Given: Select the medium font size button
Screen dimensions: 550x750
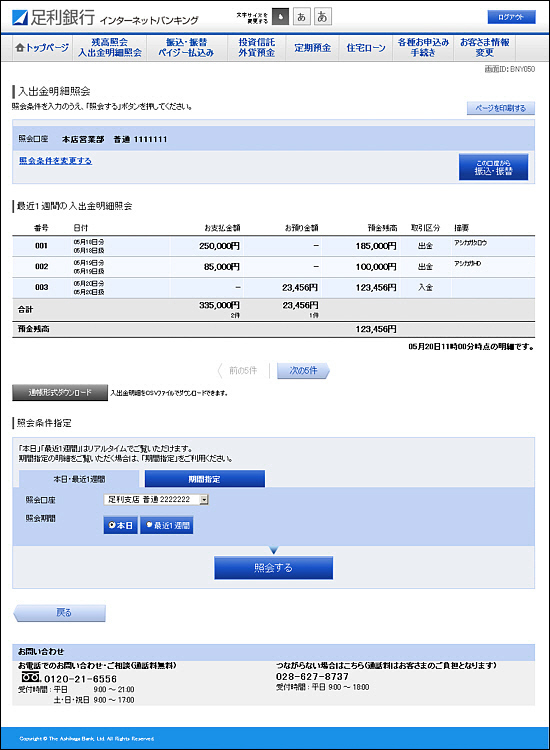Looking at the screenshot, I should point(301,17).
